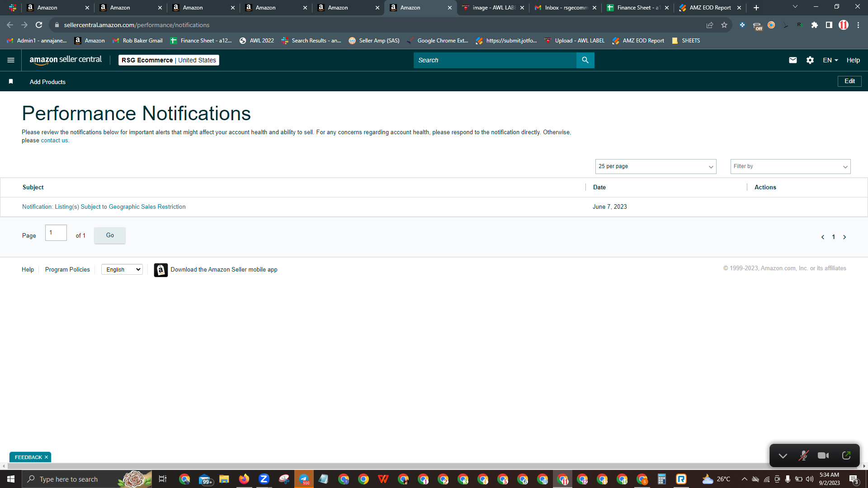Click the share page icon in address bar
The height and width of the screenshot is (488, 868).
(710, 25)
